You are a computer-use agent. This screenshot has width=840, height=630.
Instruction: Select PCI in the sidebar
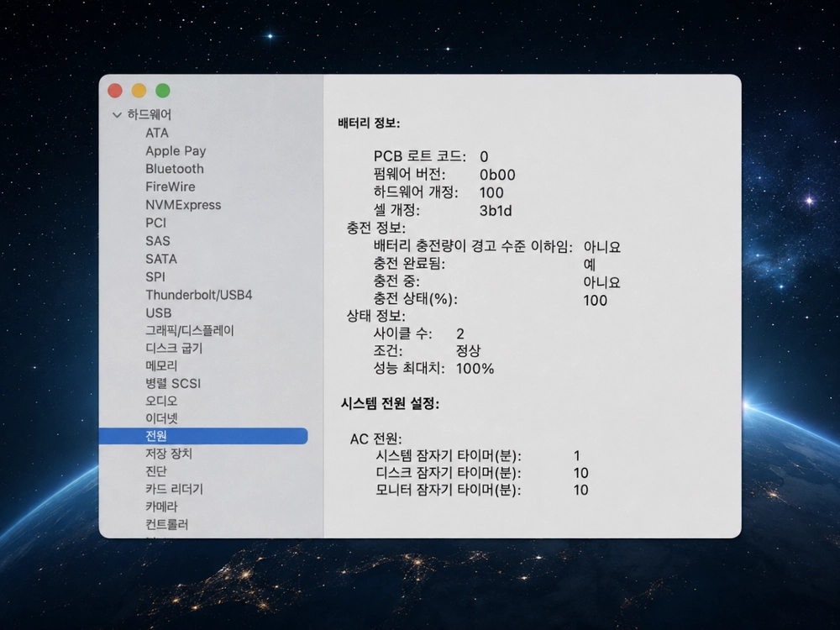(156, 223)
